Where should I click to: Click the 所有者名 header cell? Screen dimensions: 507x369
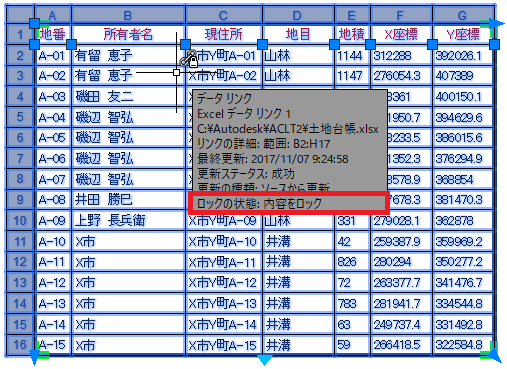coord(128,34)
